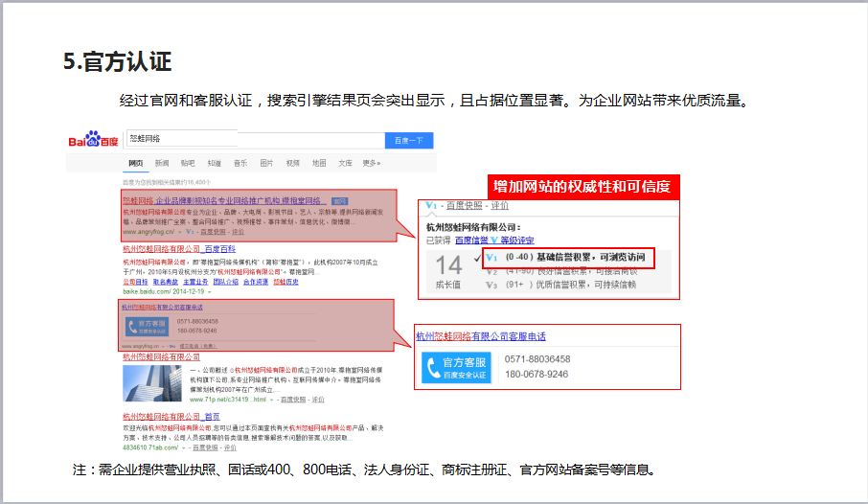This screenshot has height=504, width=868.
Task: Select the 地图 search tab
Action: coord(319,164)
